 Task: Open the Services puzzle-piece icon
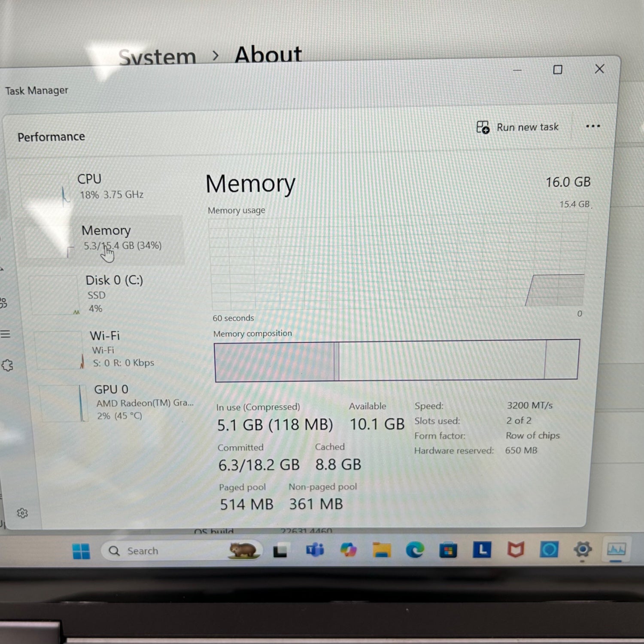click(x=7, y=365)
